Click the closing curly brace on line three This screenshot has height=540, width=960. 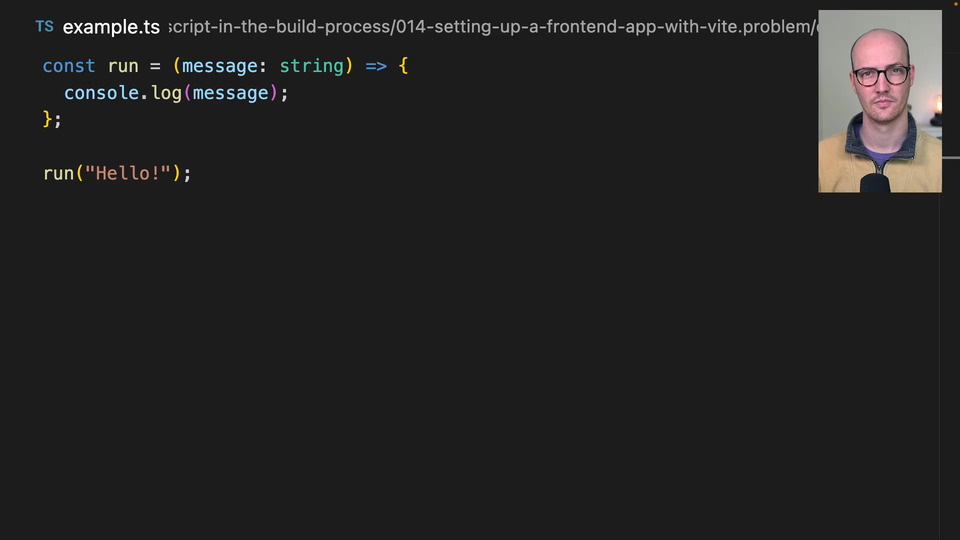click(48, 119)
